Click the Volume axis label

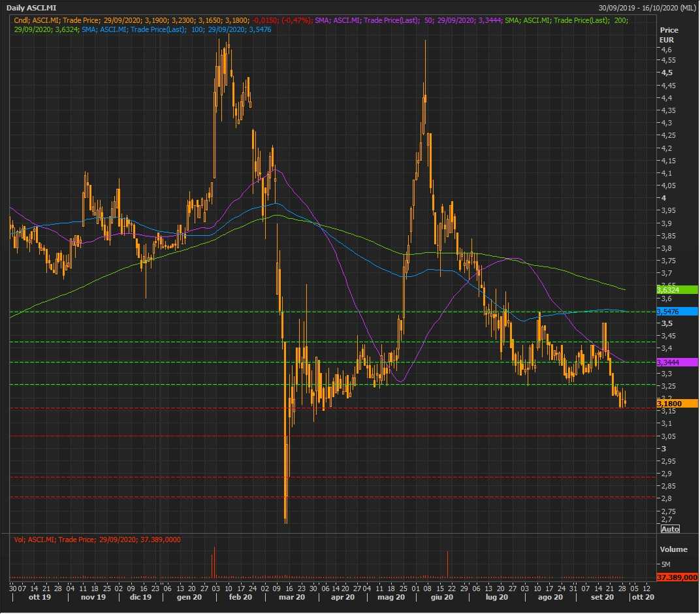(673, 549)
